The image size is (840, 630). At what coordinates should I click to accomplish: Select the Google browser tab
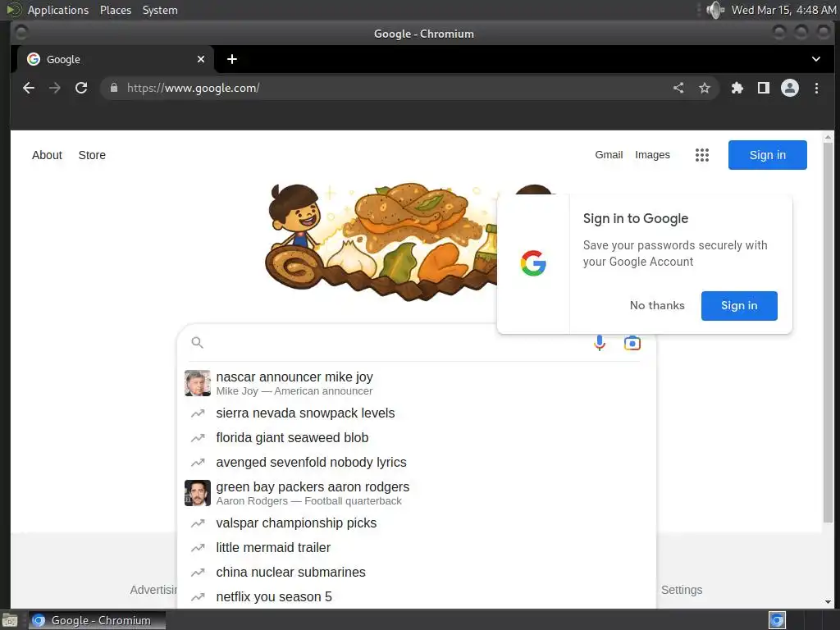(115, 59)
